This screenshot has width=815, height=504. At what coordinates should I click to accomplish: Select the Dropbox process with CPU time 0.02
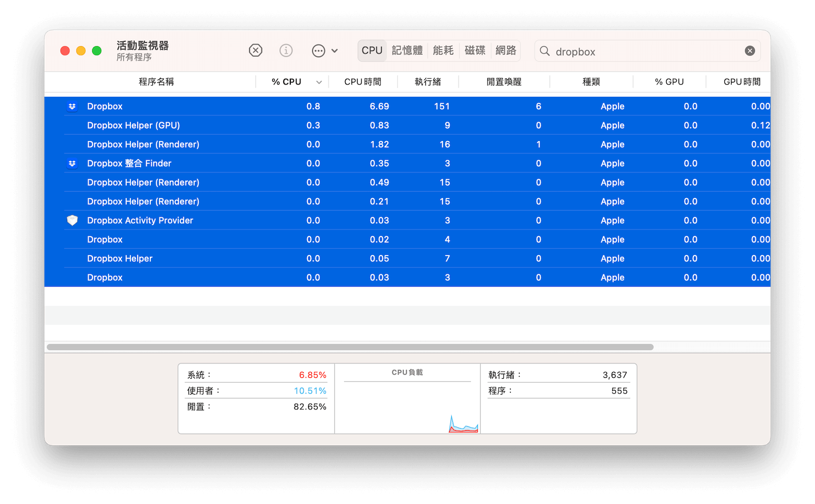pyautogui.click(x=407, y=239)
